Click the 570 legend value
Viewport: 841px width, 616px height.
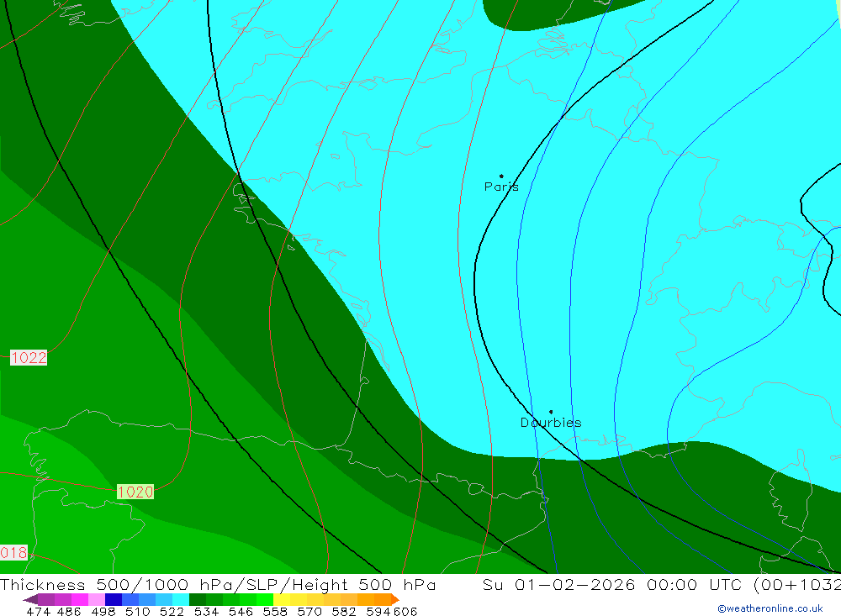pos(309,611)
